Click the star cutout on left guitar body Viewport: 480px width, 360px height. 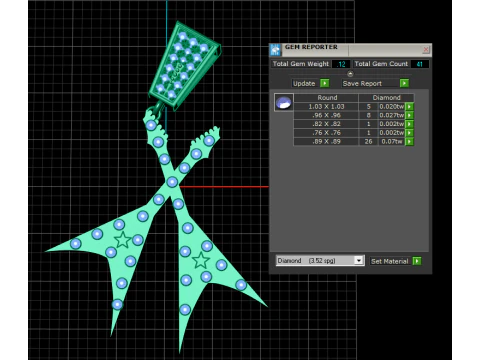coord(122,240)
